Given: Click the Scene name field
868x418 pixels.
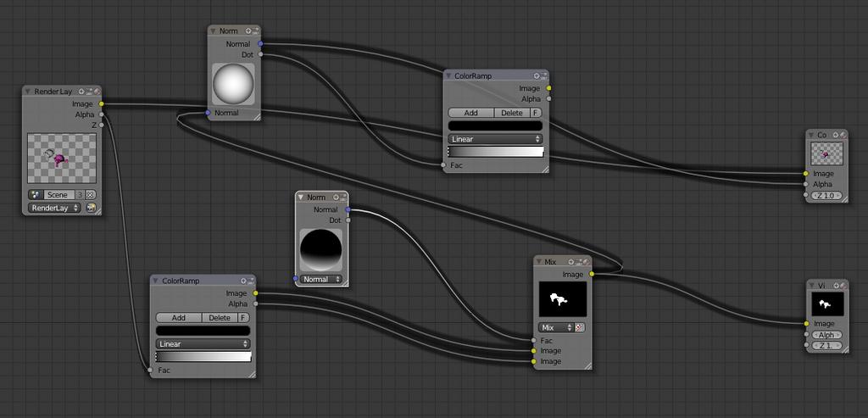Looking at the screenshot, I should coord(58,195).
